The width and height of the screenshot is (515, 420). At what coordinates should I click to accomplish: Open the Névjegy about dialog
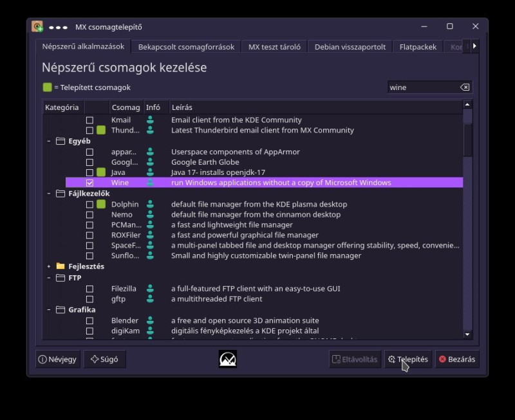tap(58, 360)
